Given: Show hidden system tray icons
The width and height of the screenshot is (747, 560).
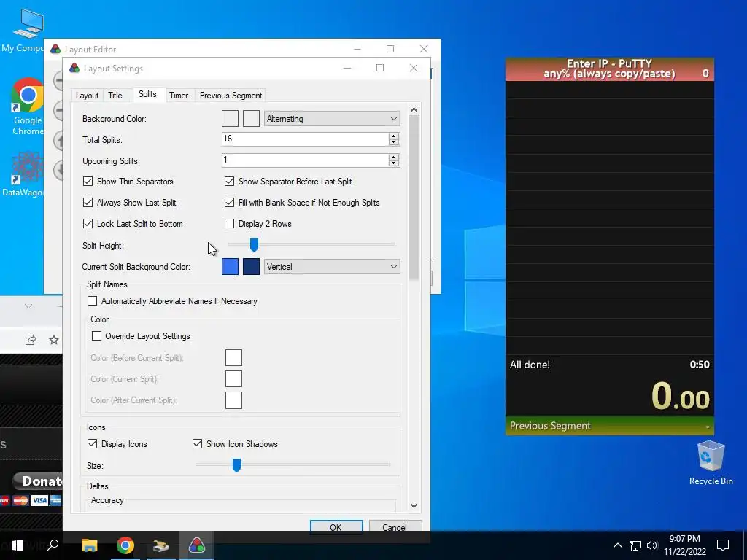Looking at the screenshot, I should coord(617,545).
